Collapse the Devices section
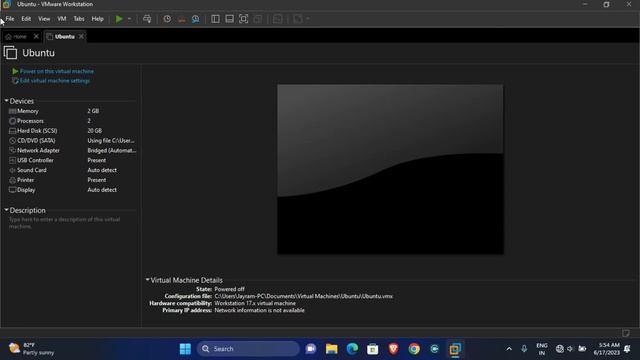This screenshot has height=360, width=640. 7,100
